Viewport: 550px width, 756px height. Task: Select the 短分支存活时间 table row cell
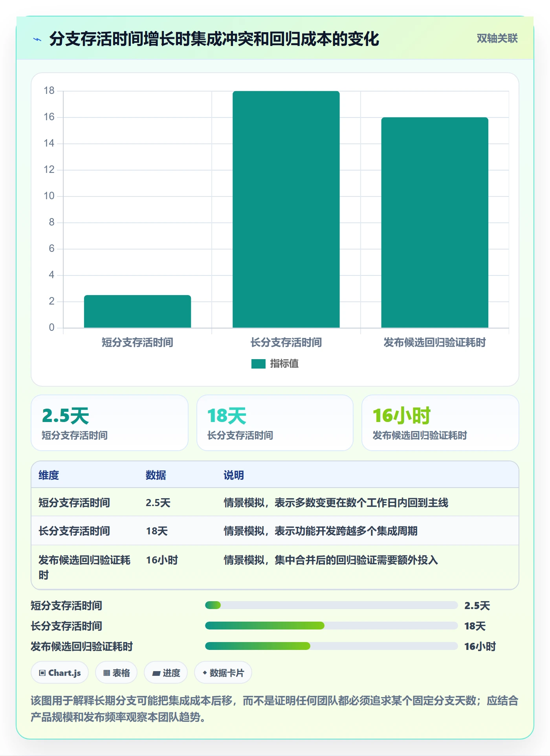[74, 503]
